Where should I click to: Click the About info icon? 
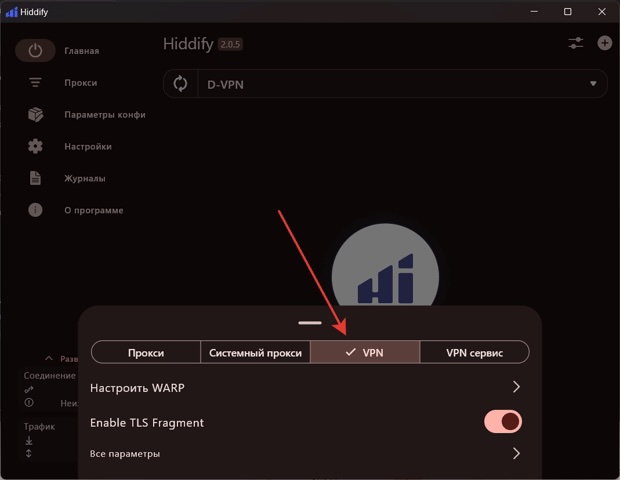point(35,211)
